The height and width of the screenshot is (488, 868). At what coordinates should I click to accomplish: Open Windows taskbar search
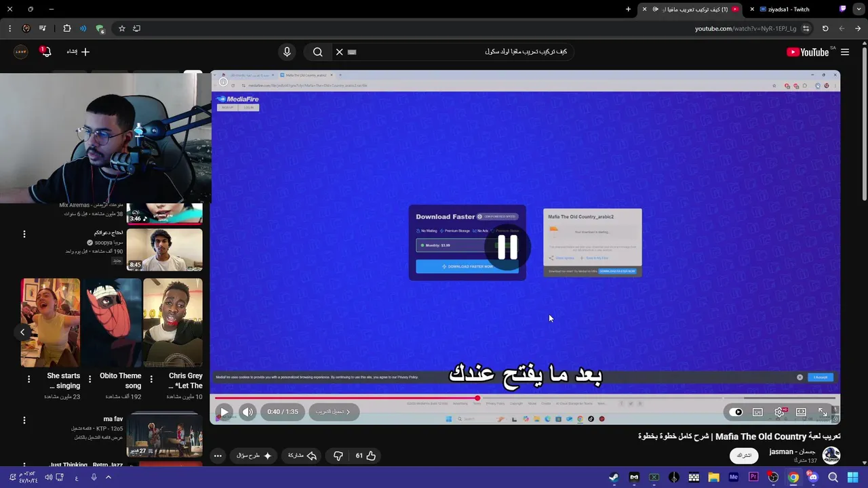point(833,477)
